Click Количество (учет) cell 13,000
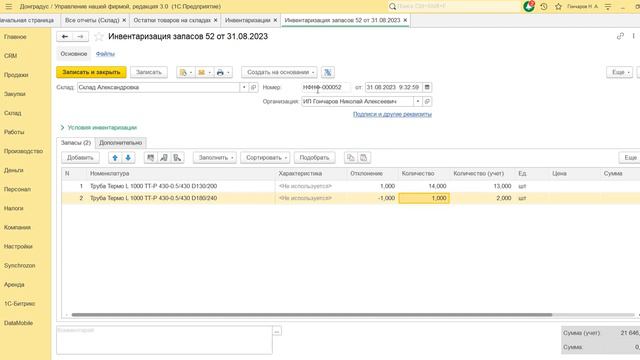 [x=482, y=186]
